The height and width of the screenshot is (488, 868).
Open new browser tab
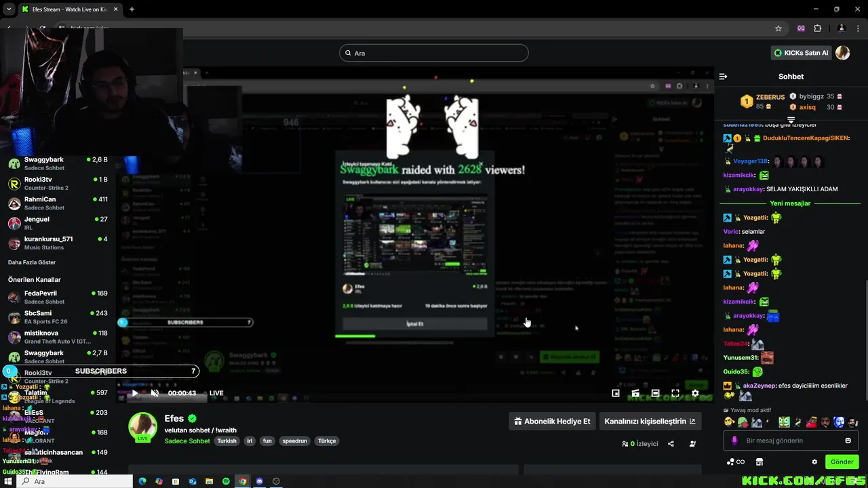pos(132,9)
